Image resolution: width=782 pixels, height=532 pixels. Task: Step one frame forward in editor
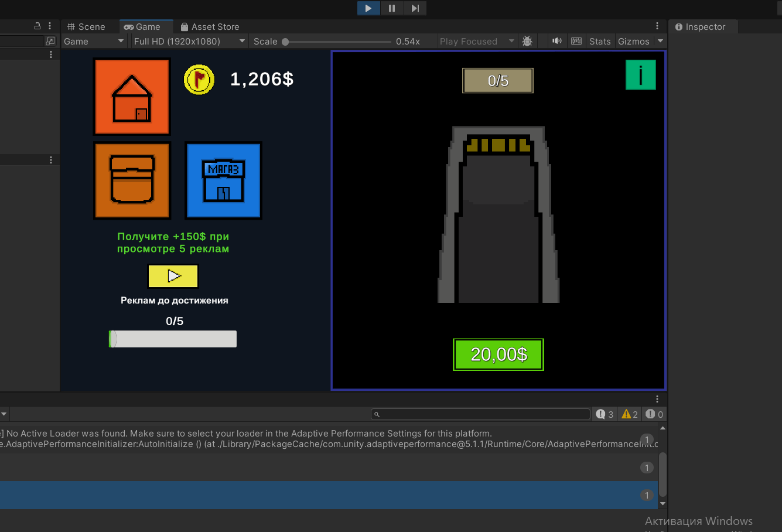coord(415,8)
